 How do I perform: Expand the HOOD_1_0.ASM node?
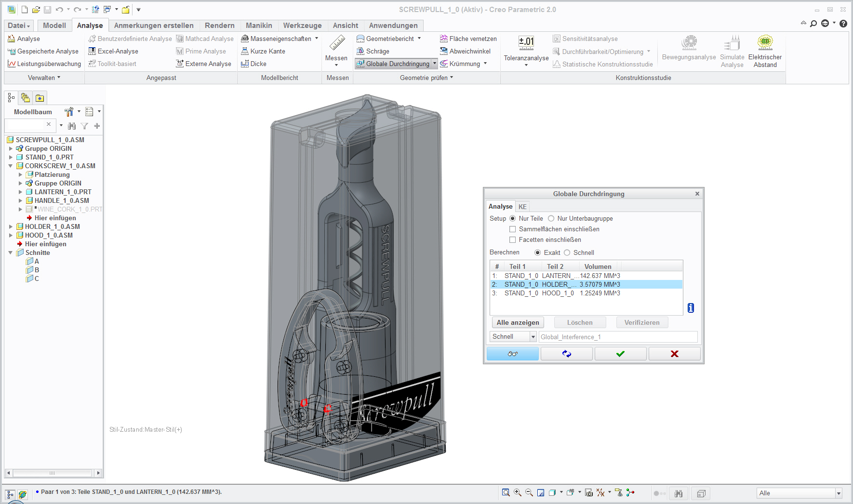pos(11,235)
